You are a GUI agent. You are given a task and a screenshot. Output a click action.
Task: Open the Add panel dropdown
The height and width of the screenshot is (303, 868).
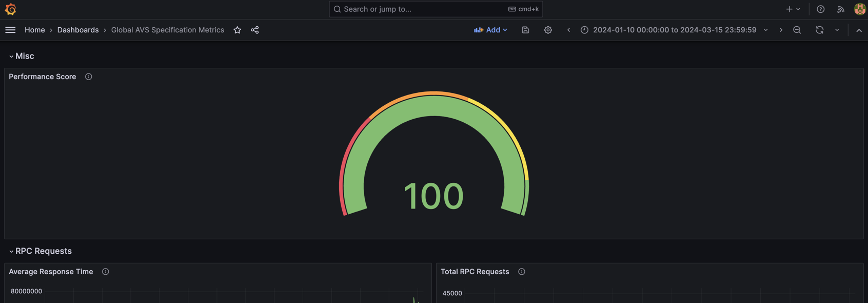pyautogui.click(x=490, y=30)
